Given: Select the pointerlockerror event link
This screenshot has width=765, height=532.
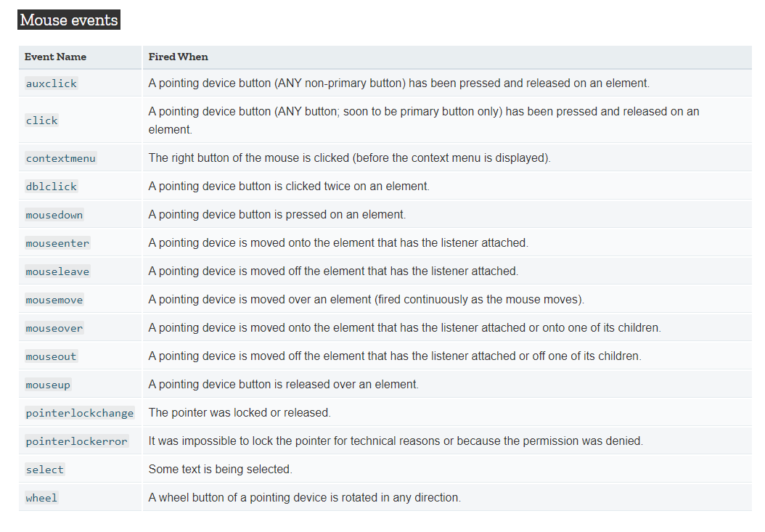Looking at the screenshot, I should click(x=77, y=441).
